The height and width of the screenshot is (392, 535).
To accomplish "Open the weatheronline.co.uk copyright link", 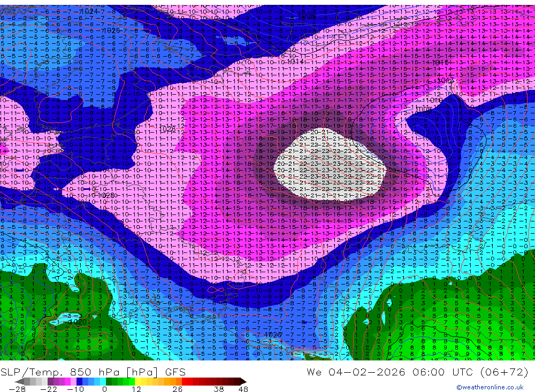I will tap(490, 387).
